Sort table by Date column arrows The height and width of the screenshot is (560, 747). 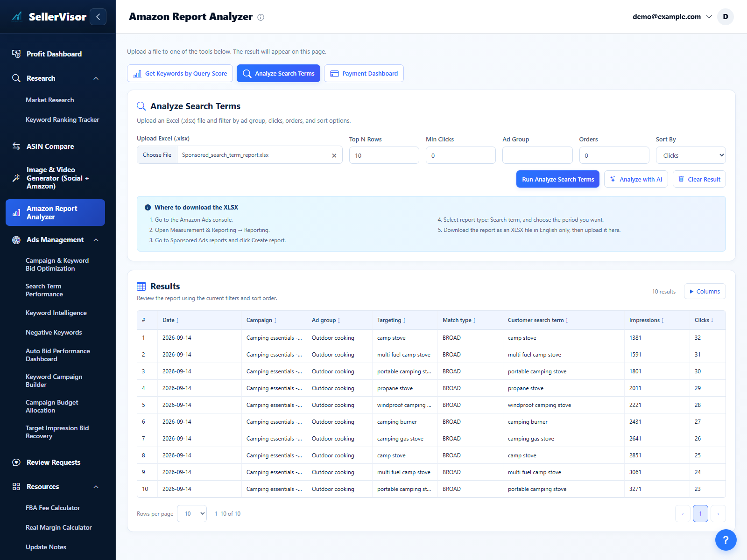[x=177, y=321]
